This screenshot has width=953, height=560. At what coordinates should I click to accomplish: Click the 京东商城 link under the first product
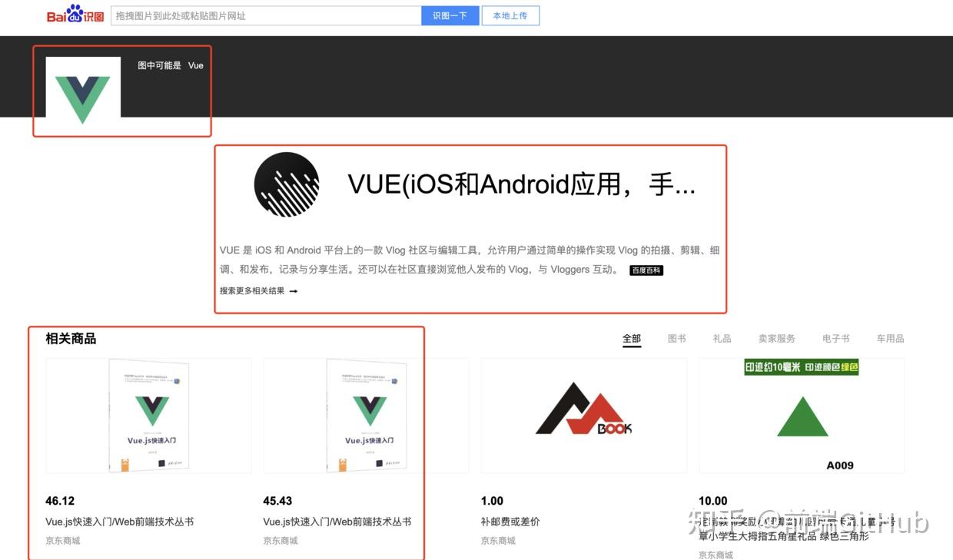[62, 540]
